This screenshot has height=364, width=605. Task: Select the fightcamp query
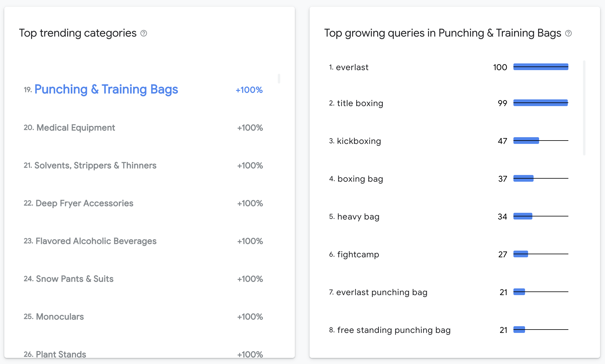pos(358,254)
